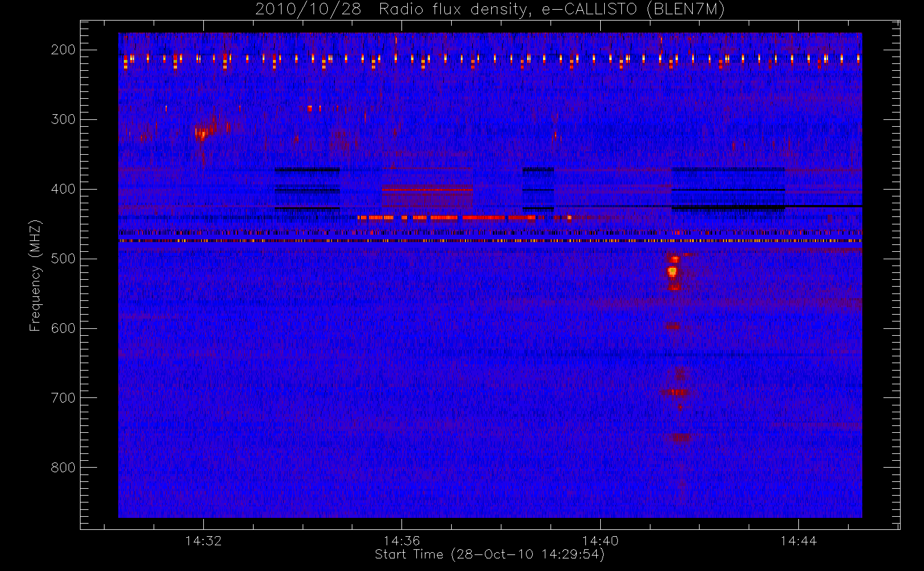Click the 'Frequency (MHz)' axis label

[35, 276]
